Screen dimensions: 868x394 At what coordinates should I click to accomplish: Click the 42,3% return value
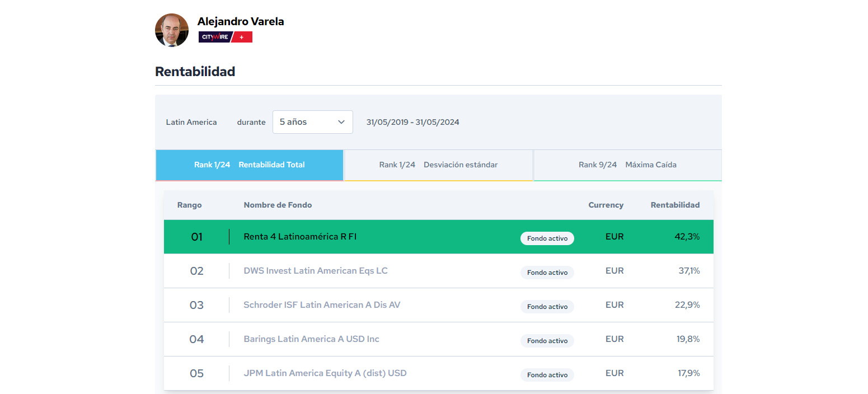click(687, 237)
